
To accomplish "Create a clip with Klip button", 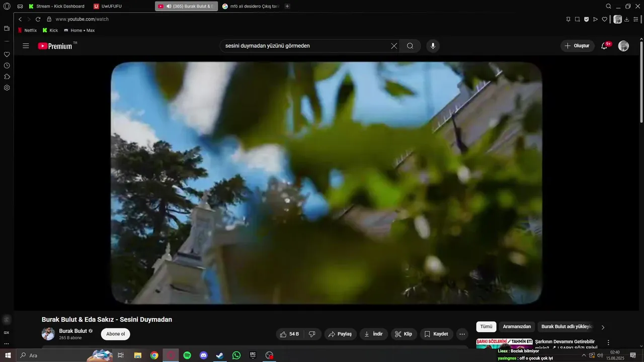I will click(x=404, y=334).
